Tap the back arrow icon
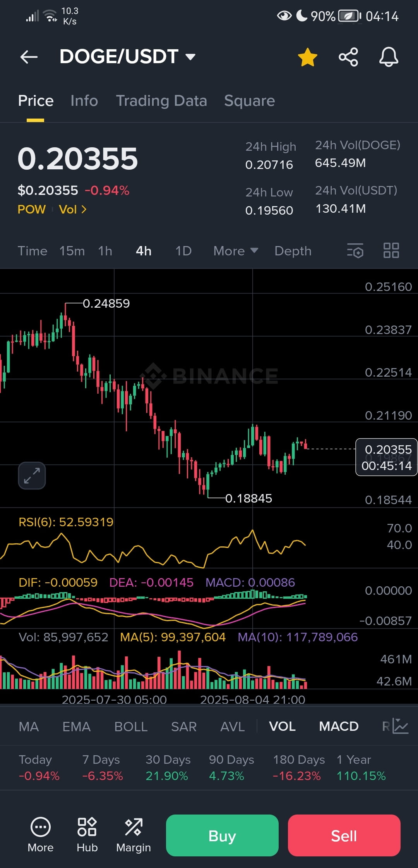Image resolution: width=418 pixels, height=868 pixels. click(29, 57)
